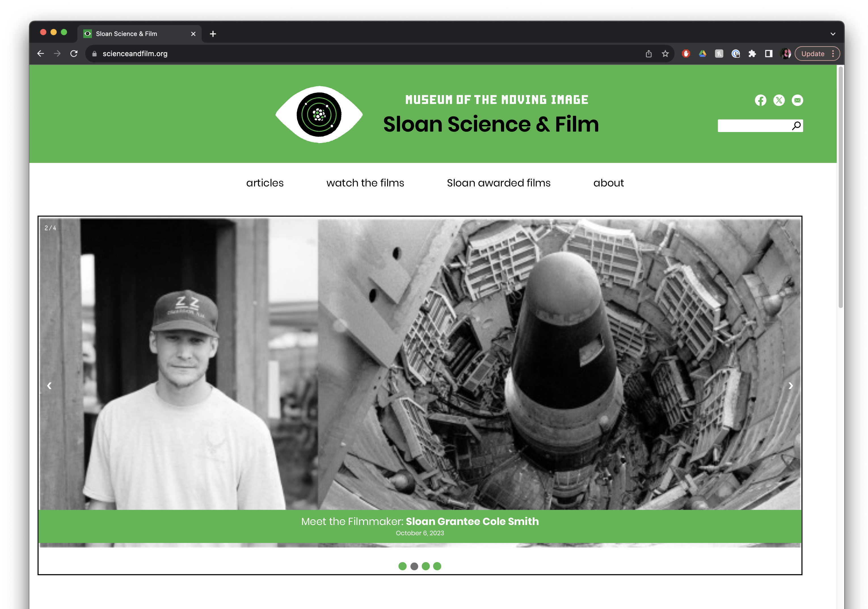Open the Facebook social icon

click(x=760, y=100)
